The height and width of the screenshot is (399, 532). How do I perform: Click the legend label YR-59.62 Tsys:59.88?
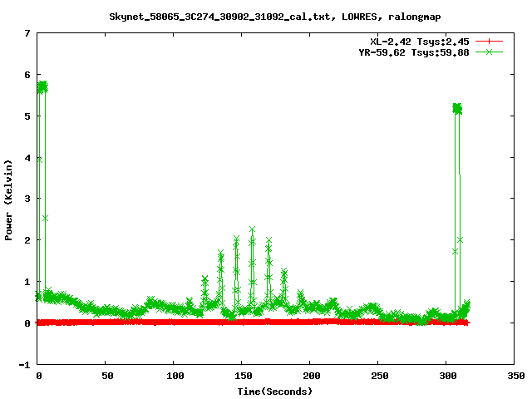point(414,52)
